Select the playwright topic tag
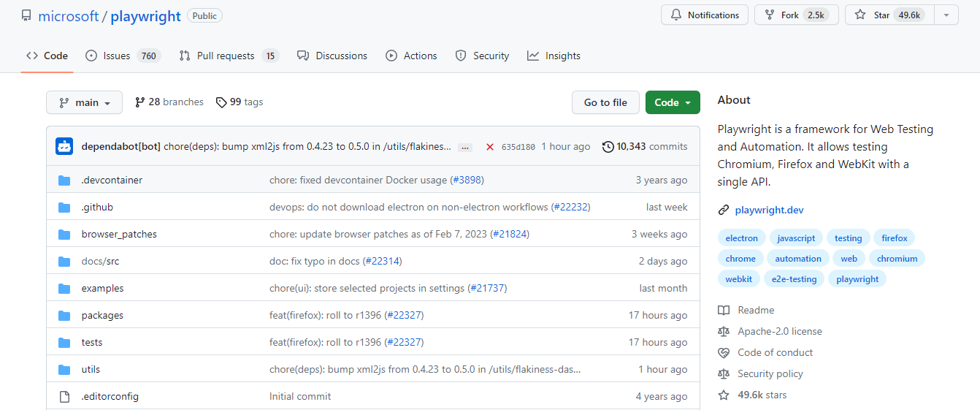Screen dimensions: 980x410 (x=857, y=279)
